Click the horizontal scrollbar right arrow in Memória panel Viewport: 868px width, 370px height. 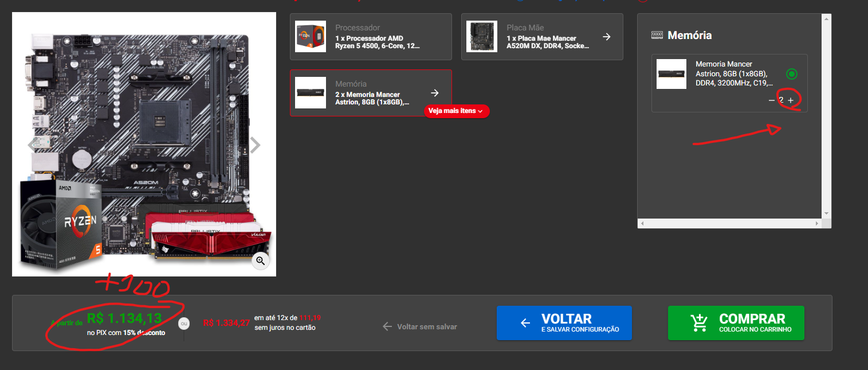pyautogui.click(x=817, y=223)
